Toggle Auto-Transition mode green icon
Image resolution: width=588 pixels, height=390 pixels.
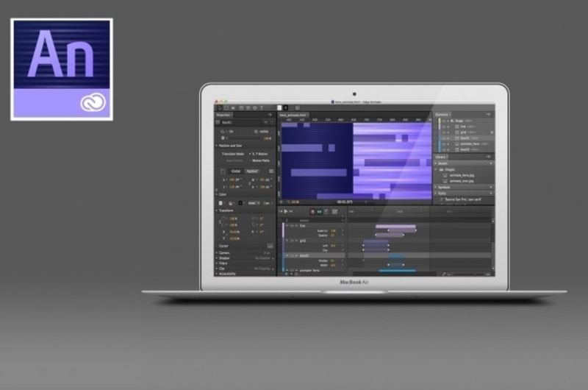[319, 212]
